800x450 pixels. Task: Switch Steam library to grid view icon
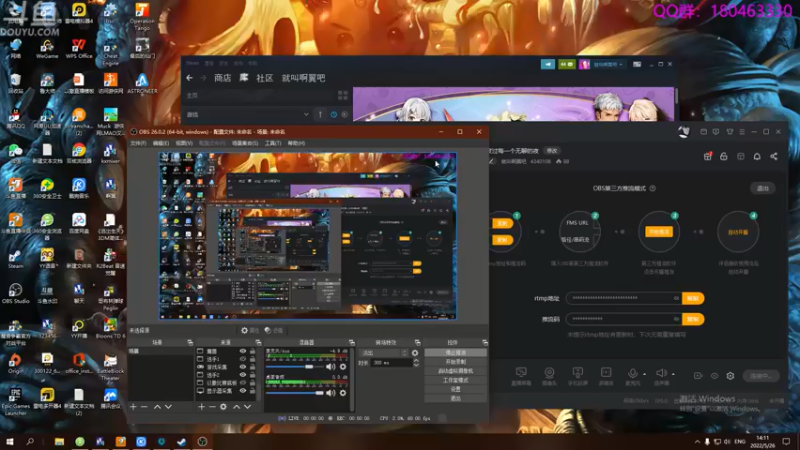tap(343, 95)
